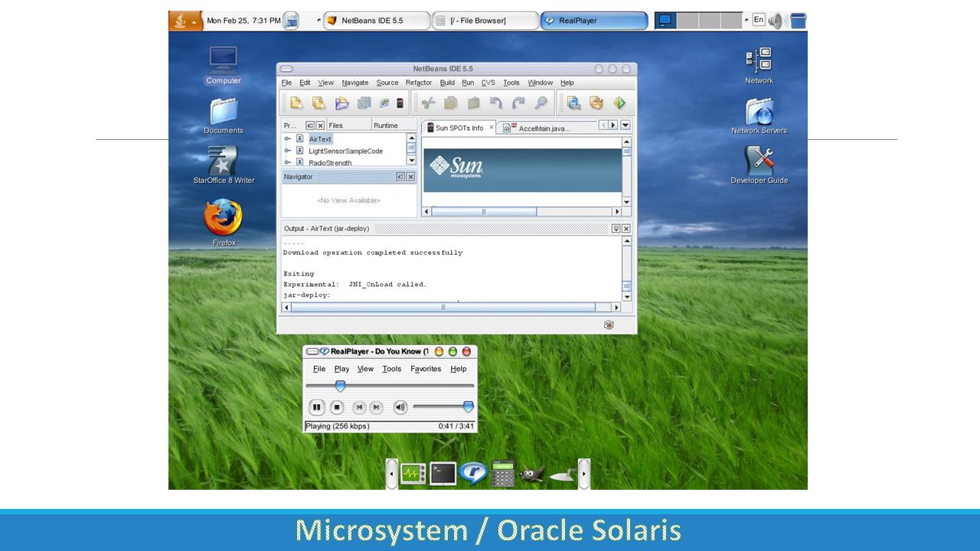Click the Sun SPOT device icon in NetBeans toolbar

coord(399,103)
